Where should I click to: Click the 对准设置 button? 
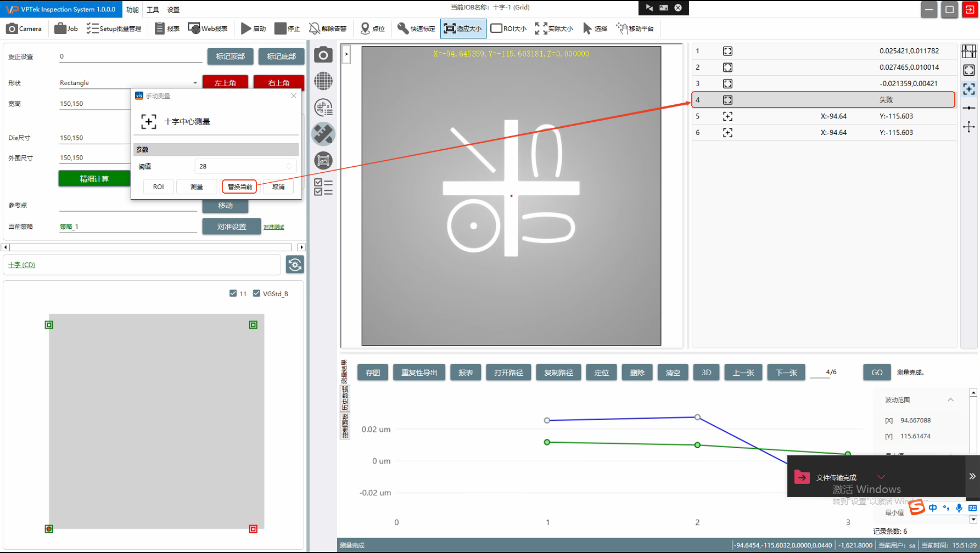[x=232, y=227]
